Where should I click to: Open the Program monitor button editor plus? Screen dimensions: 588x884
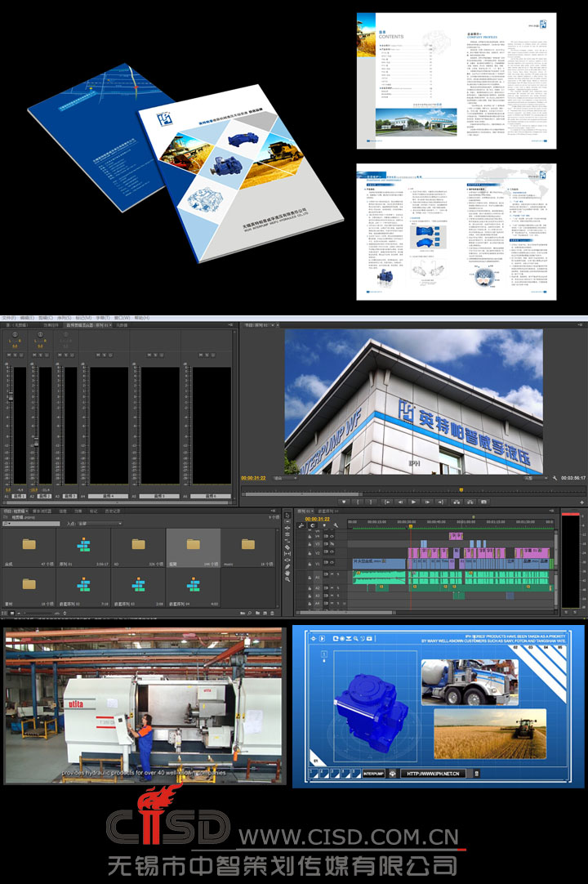tap(581, 502)
